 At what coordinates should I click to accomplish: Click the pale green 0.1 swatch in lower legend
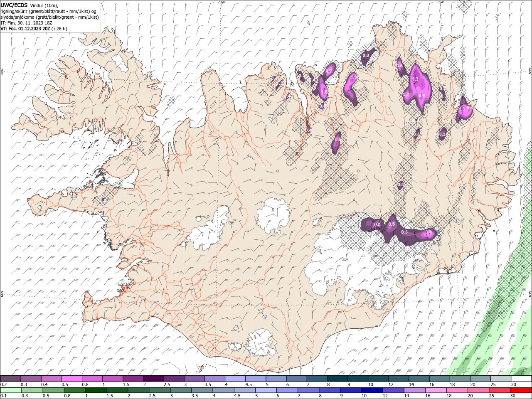(x=11, y=390)
